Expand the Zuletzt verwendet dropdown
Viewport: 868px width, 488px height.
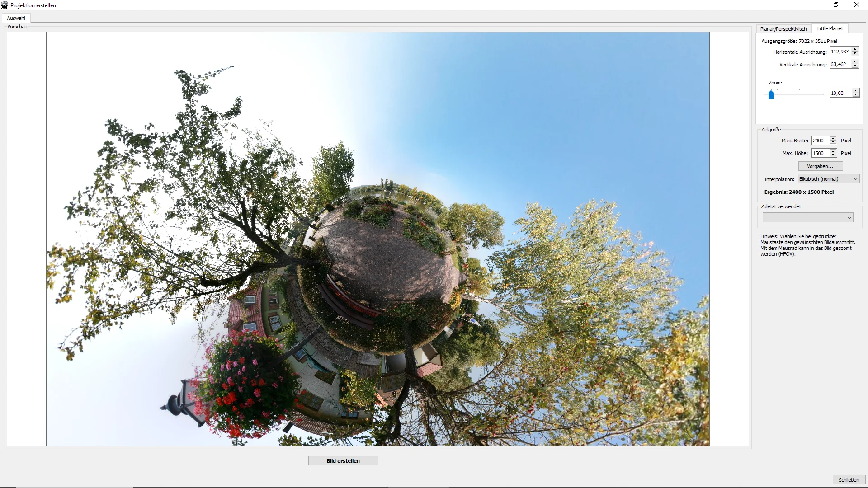(808, 218)
